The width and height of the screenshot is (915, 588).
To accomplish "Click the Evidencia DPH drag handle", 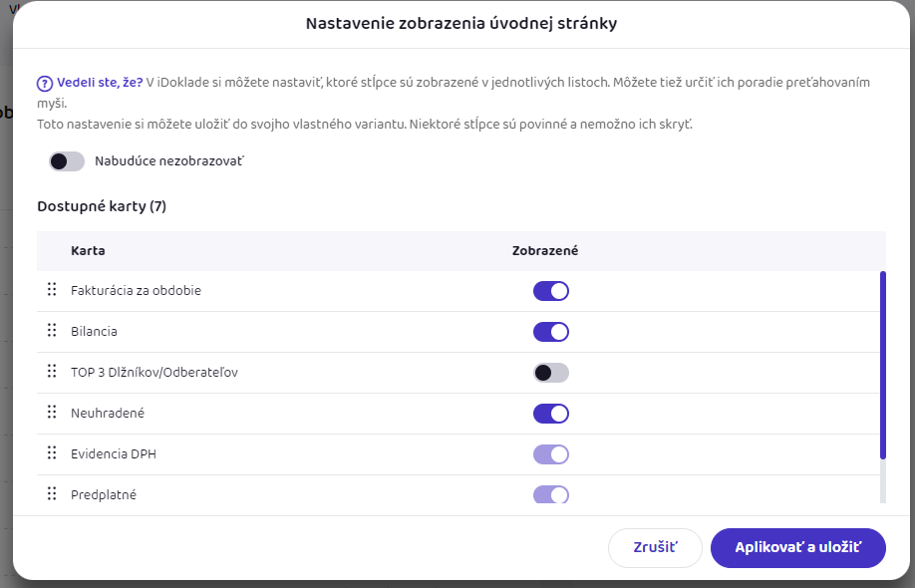I will [52, 453].
